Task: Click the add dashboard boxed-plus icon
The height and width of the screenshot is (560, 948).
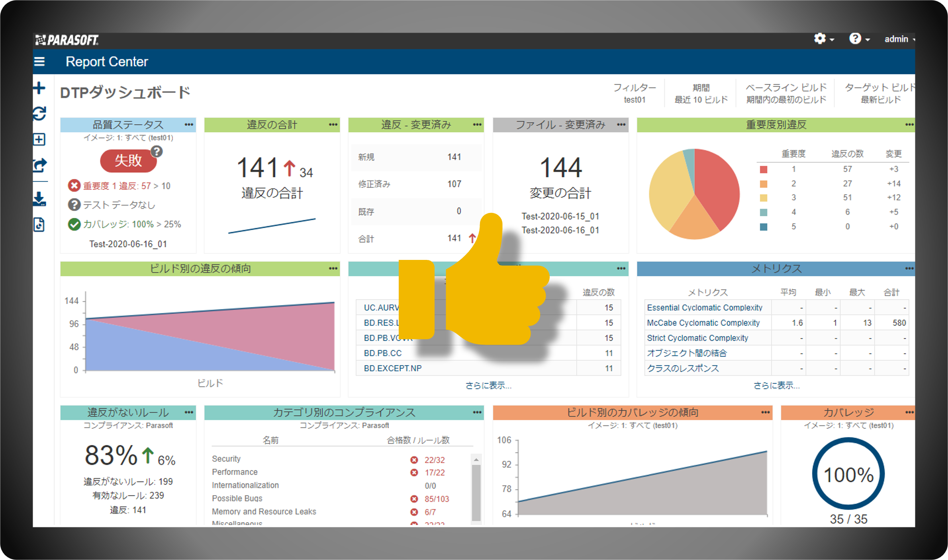Action: point(39,139)
